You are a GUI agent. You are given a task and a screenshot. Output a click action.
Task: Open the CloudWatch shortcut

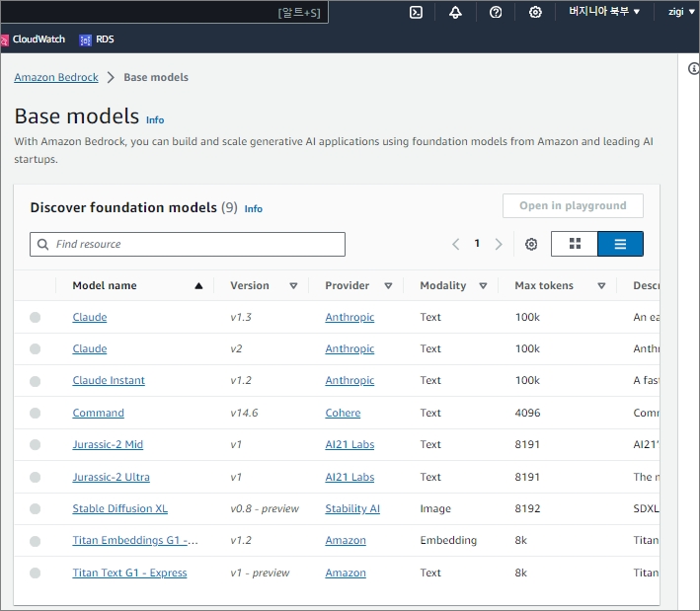[x=33, y=39]
